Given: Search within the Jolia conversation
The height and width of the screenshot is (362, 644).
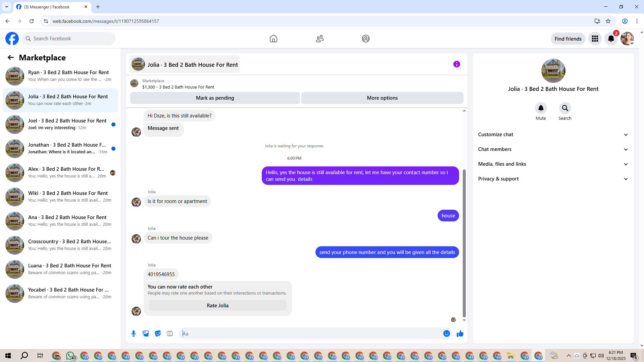Looking at the screenshot, I should (565, 108).
